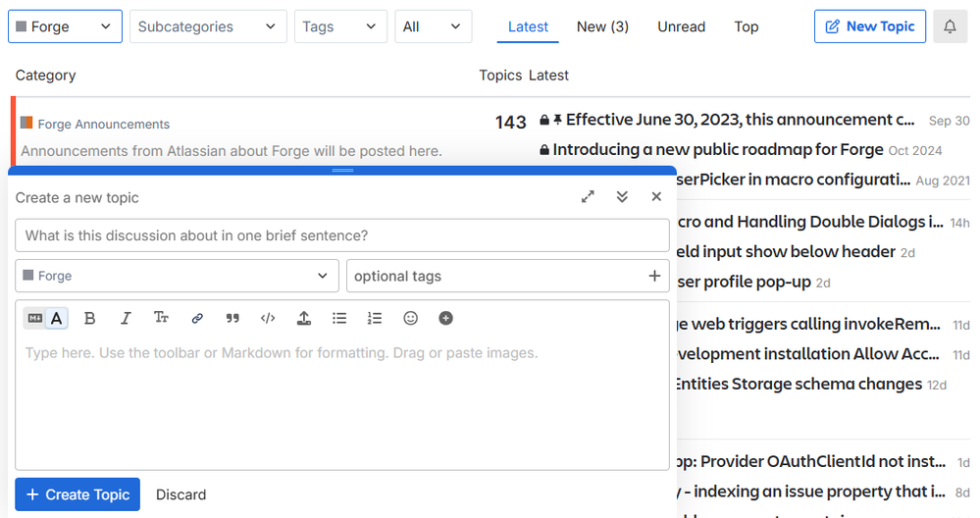Click the upload file icon
Image resolution: width=980 pixels, height=518 pixels.
pos(304,318)
